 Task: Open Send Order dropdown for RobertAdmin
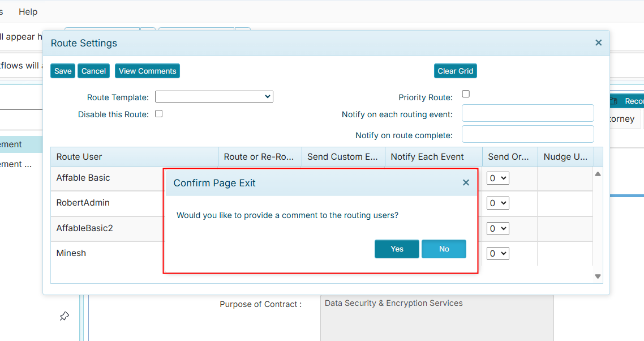(x=498, y=203)
